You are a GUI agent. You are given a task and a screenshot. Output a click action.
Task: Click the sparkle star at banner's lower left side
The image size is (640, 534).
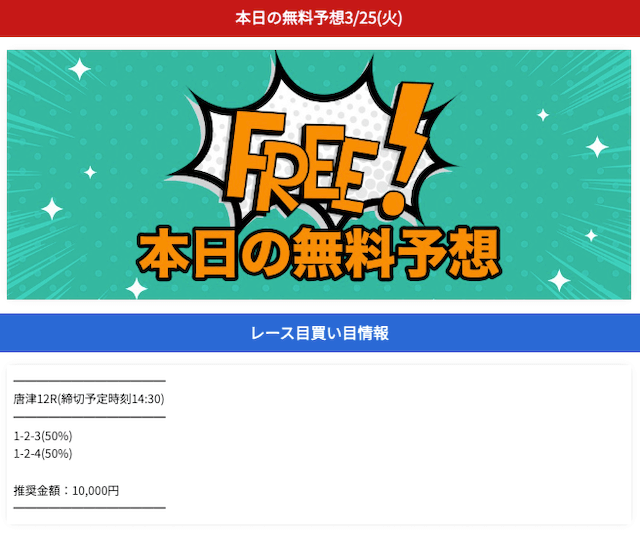(52, 209)
